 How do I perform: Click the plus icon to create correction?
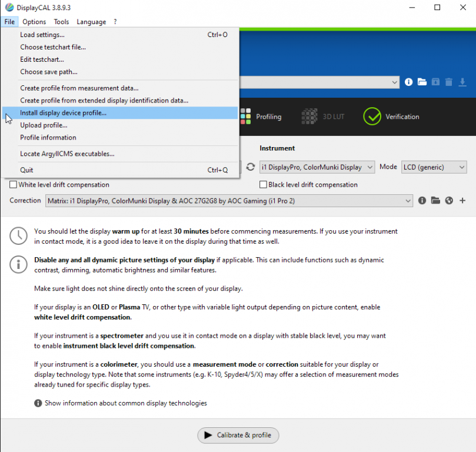(x=462, y=201)
